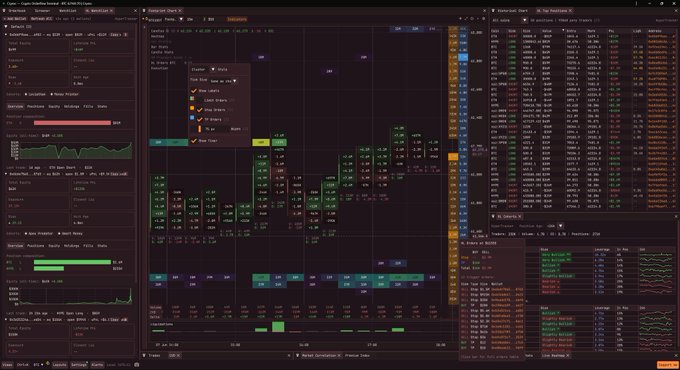This screenshot has height=370, width=680.
Task: Open the Position Age dropdown in HL Cohorts
Action: click(x=555, y=226)
